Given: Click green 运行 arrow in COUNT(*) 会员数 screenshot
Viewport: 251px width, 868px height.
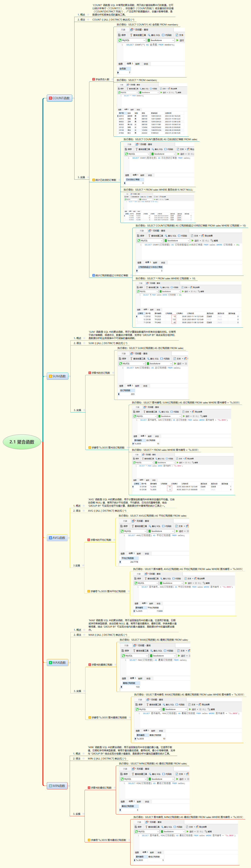Looking at the screenshot, I should [x=178, y=40].
